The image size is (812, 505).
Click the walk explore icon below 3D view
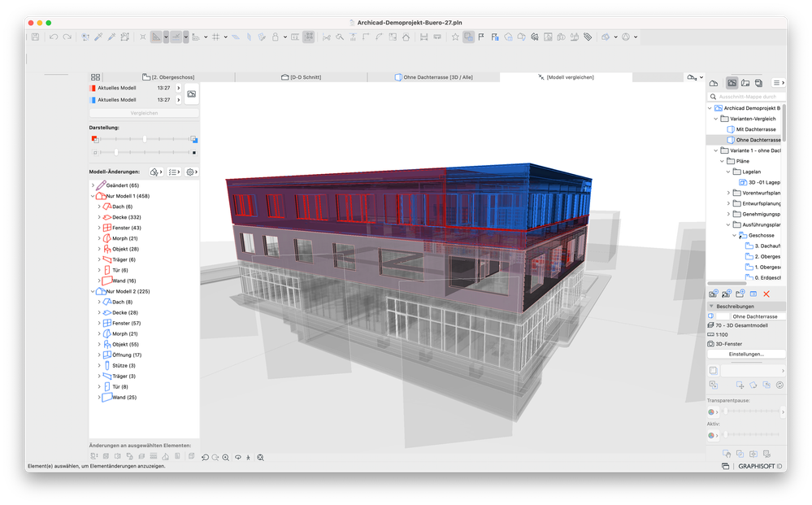[x=249, y=457]
